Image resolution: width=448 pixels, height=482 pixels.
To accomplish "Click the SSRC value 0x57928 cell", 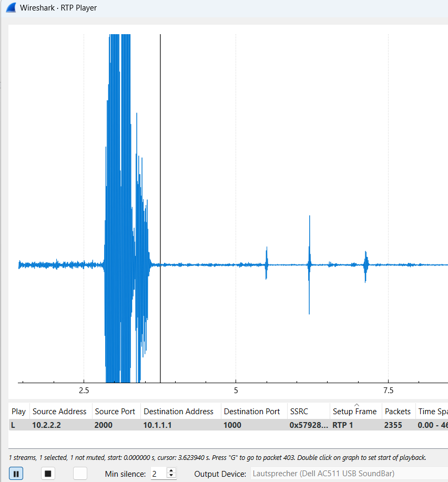I will pos(308,425).
